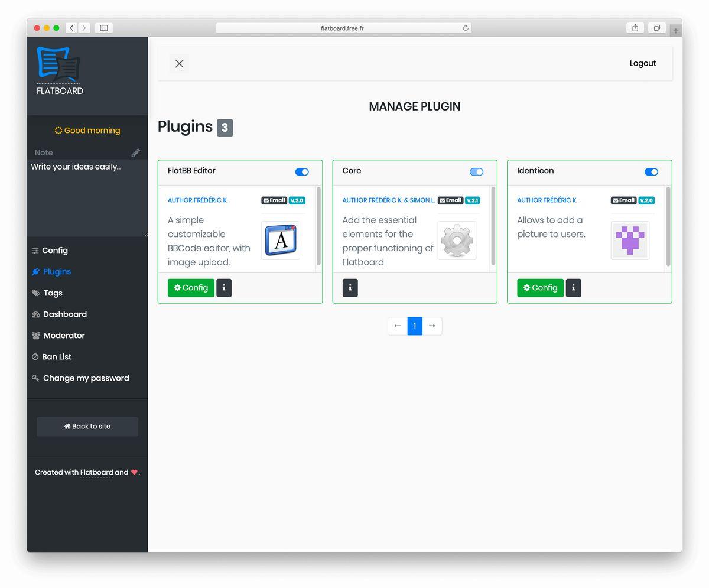Email the FlatBB Editor plugin author
Screen dimensions: 709x588
tap(274, 200)
